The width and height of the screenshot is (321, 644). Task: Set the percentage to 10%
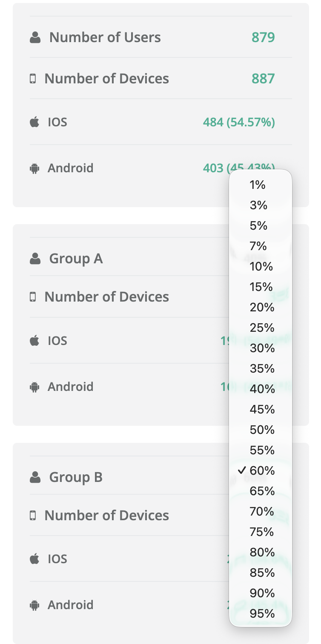261,266
